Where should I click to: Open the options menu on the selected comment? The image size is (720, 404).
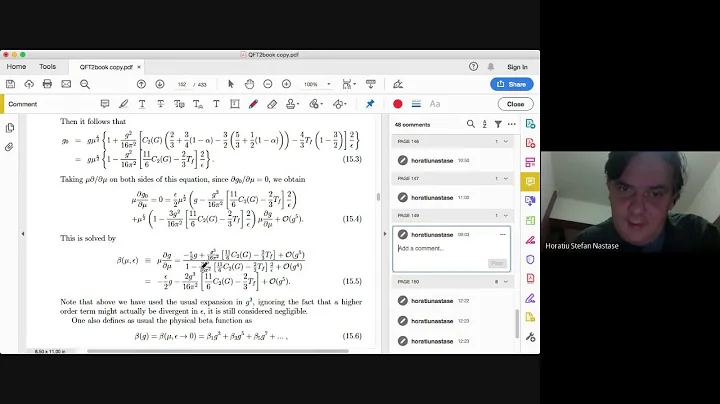(x=502, y=235)
